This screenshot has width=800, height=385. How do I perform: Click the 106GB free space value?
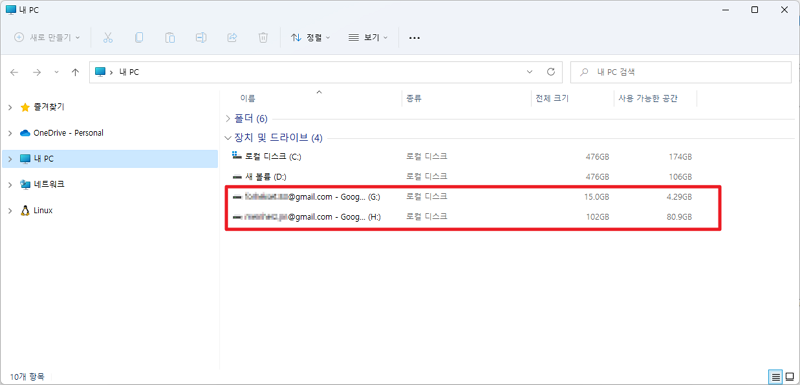[x=680, y=177]
